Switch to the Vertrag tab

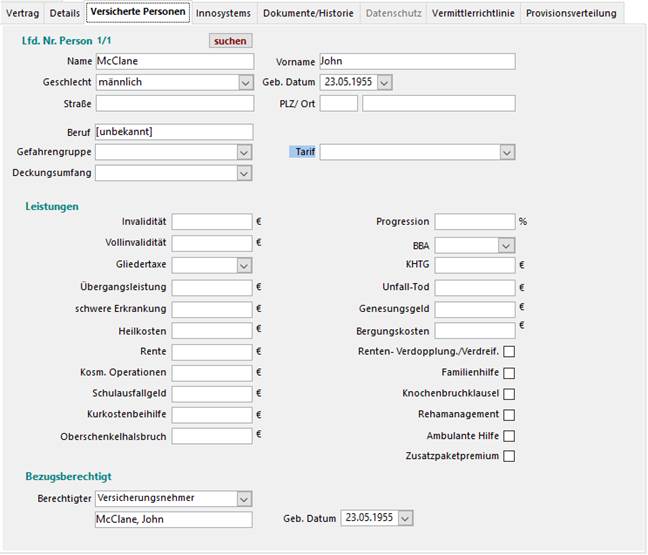[23, 13]
